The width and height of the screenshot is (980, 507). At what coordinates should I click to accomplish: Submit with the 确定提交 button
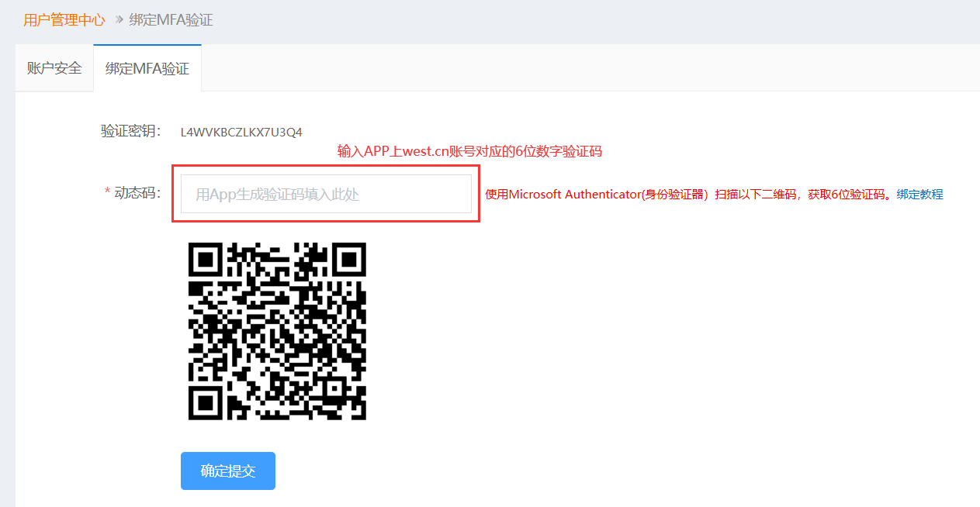coord(228,471)
